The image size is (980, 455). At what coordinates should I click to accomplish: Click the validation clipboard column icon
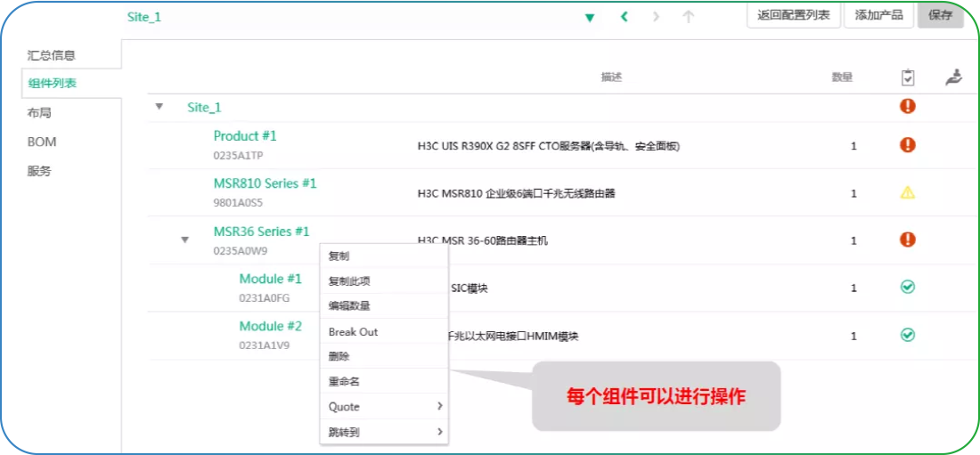click(908, 78)
